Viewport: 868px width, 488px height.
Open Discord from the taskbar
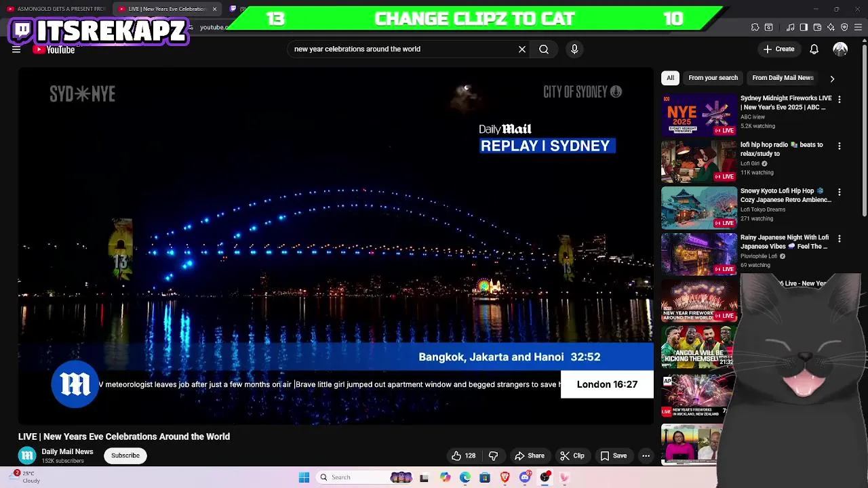tap(525, 477)
